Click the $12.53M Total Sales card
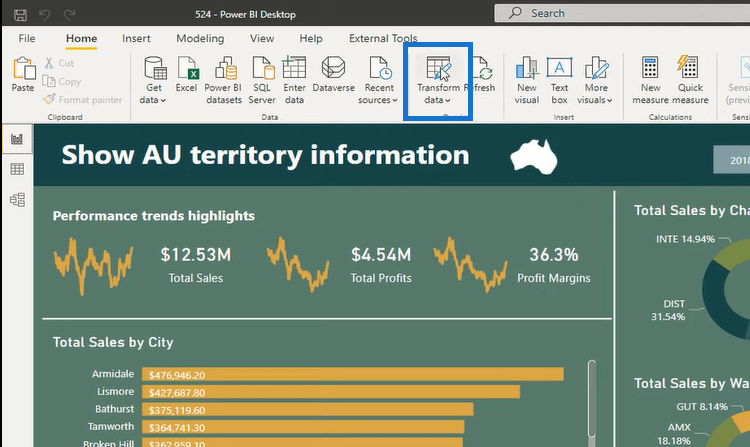 tap(196, 265)
